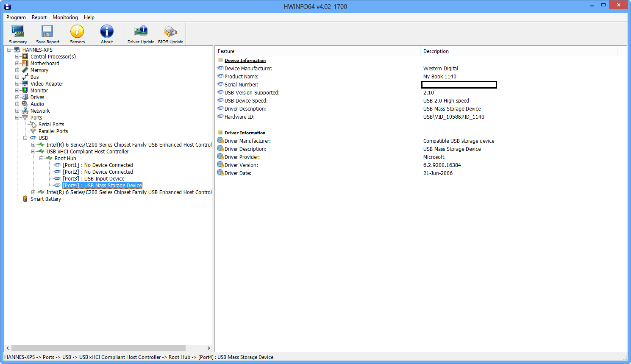This screenshot has height=364, width=631.
Task: Collapse the USB node
Action: point(25,138)
